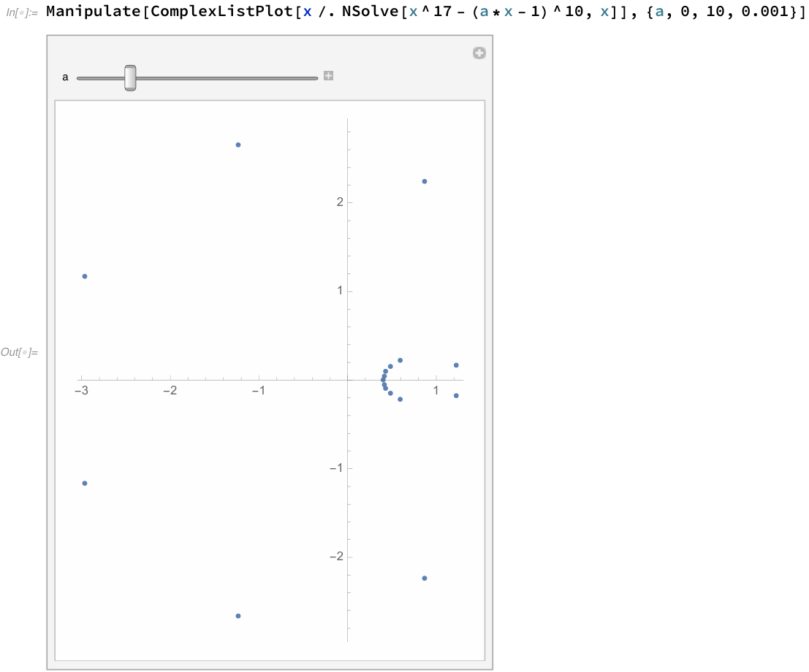The height and width of the screenshot is (672, 809).
Task: Click the ComplexListPlot function name
Action: click(x=222, y=12)
